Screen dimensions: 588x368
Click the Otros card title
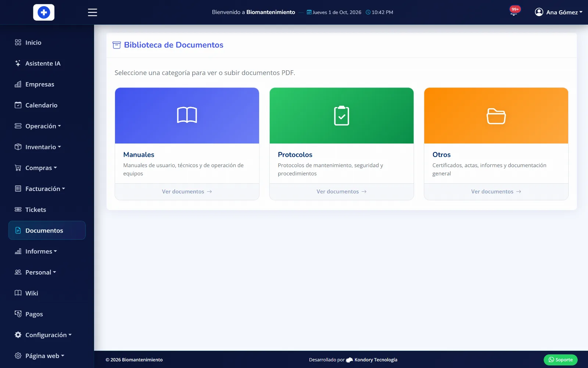coord(441,155)
